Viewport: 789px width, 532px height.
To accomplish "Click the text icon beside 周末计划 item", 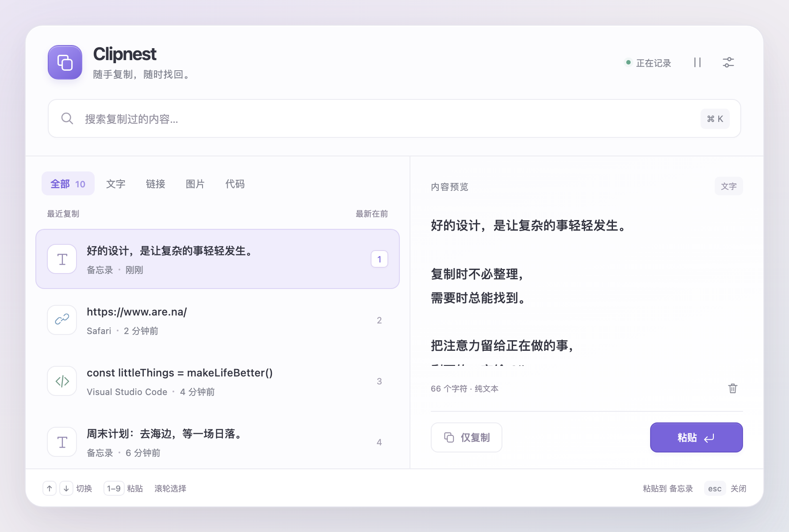I will pyautogui.click(x=62, y=442).
